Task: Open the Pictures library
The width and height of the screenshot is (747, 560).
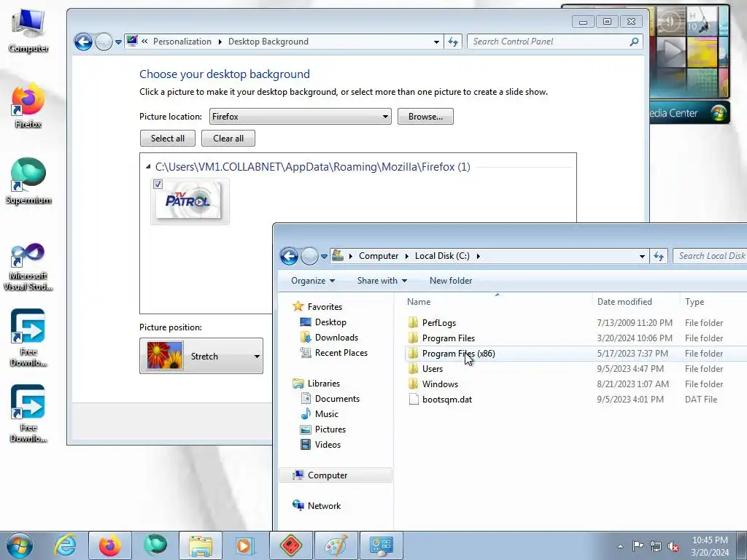Action: tap(323, 429)
